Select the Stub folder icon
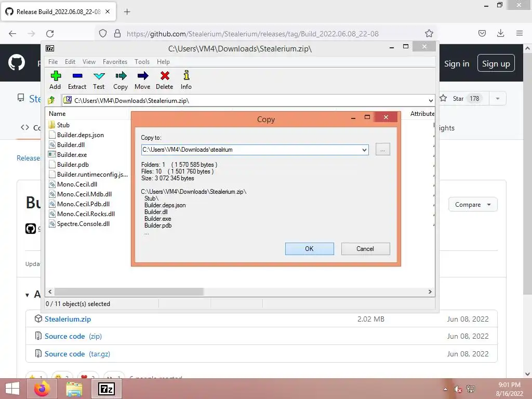This screenshot has height=399, width=532. pyautogui.click(x=51, y=125)
